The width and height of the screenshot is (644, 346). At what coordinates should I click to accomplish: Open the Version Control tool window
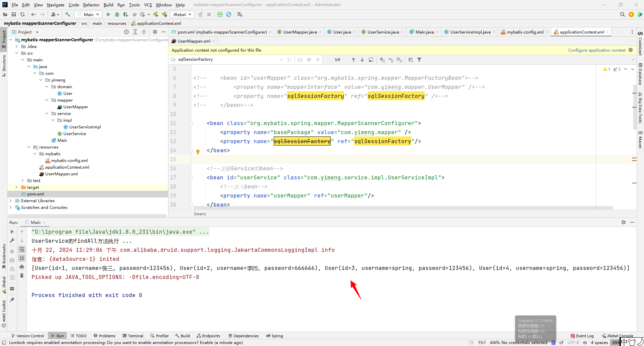(28, 336)
